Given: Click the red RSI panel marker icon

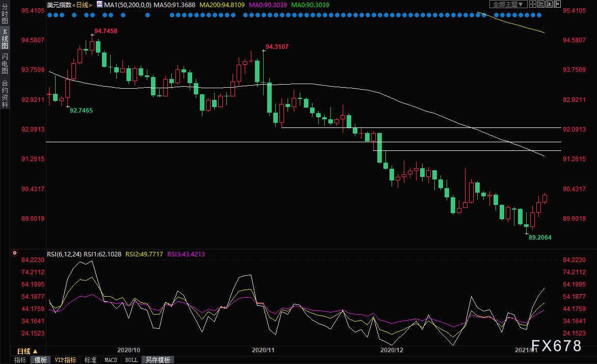Looking at the screenshot, I should point(15,253).
